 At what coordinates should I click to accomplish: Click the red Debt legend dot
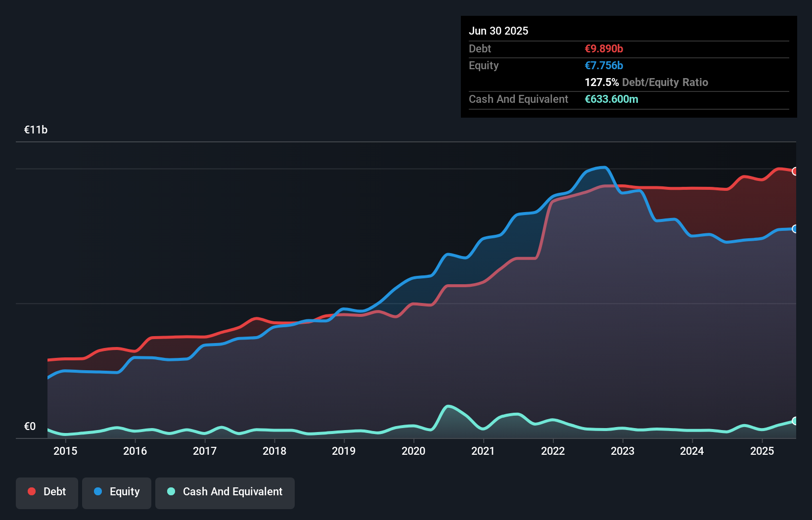(x=32, y=491)
